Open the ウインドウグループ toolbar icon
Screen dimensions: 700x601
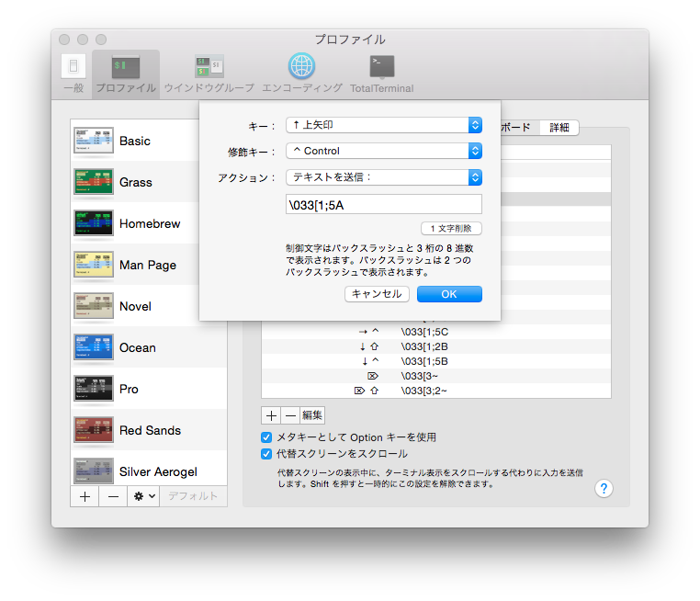pos(209,74)
